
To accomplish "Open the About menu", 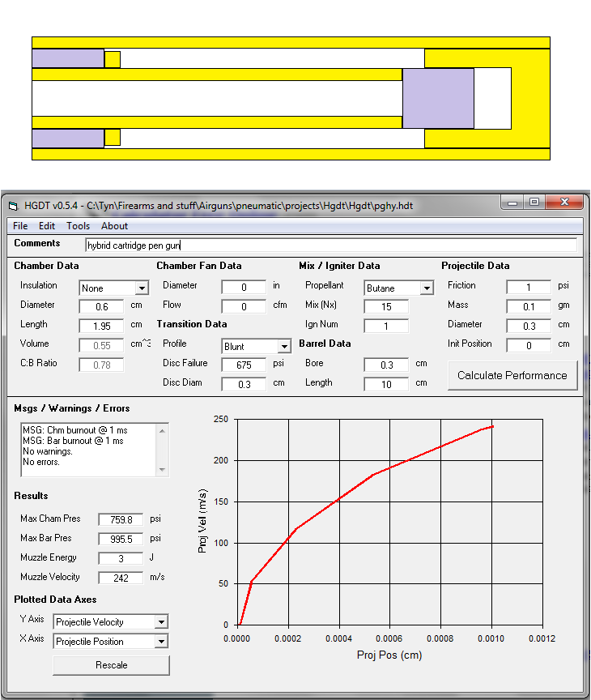I will [x=114, y=226].
